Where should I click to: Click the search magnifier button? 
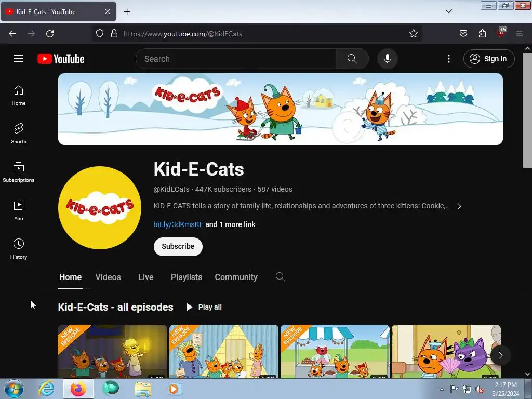pos(352,59)
